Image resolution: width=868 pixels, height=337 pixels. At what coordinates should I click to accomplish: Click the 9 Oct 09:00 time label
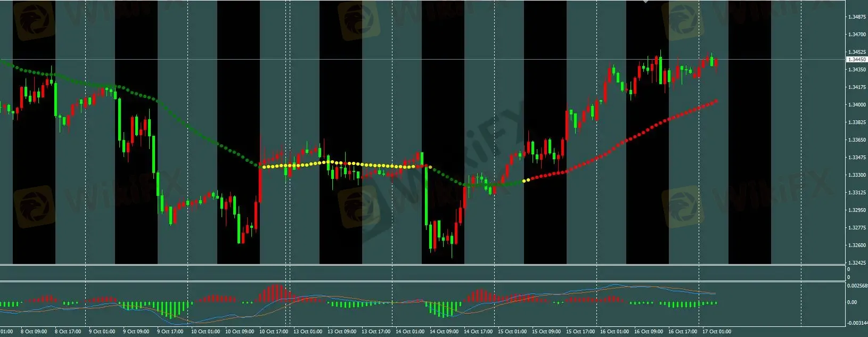(x=136, y=332)
